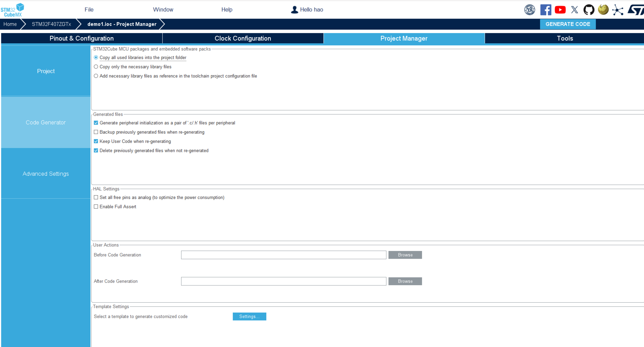644x347 pixels.
Task: Open the File menu
Action: (x=89, y=10)
